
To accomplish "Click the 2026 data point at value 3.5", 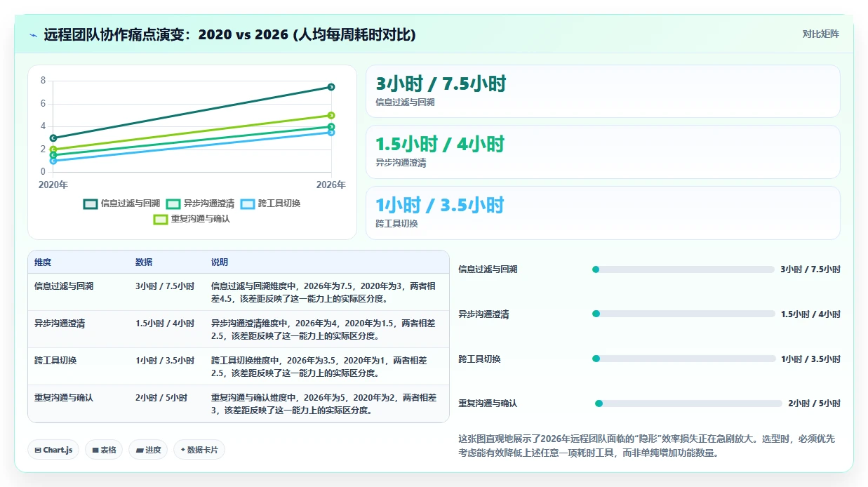I will 331,132.
